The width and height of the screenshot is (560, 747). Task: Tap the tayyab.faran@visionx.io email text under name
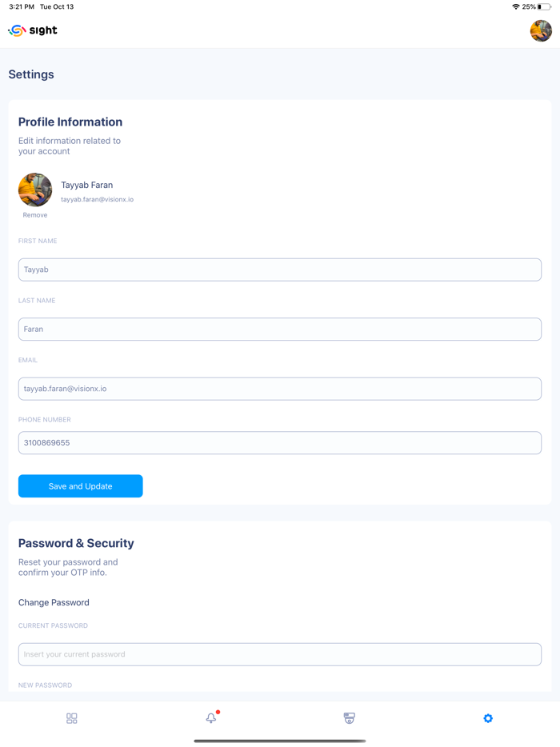98,200
